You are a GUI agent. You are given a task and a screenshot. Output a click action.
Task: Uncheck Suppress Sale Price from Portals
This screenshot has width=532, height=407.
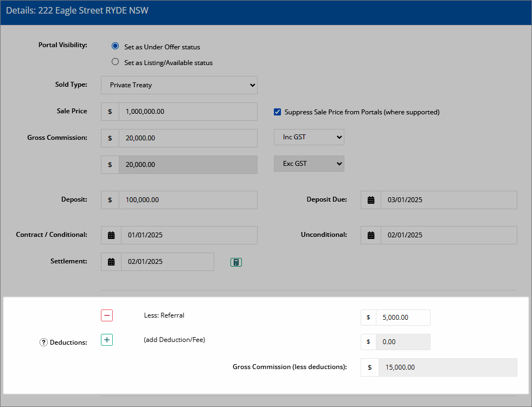tap(277, 112)
